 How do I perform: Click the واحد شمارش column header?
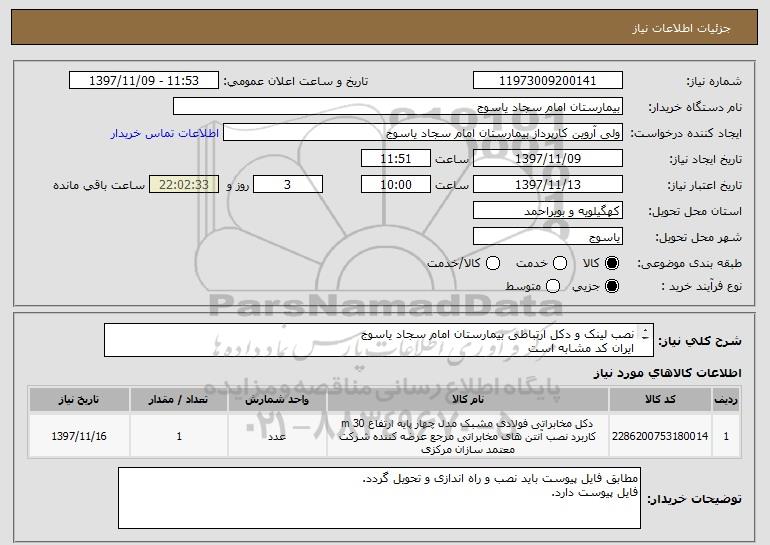pos(277,400)
